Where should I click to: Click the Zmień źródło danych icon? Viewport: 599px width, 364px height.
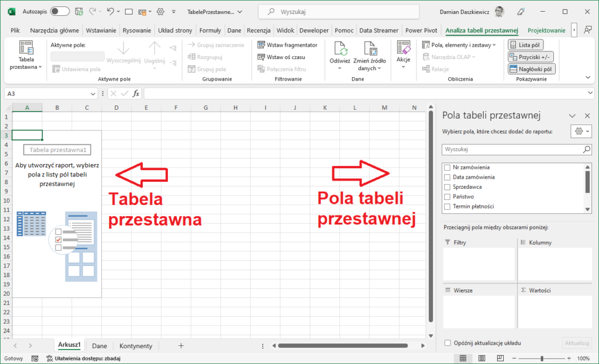(370, 49)
